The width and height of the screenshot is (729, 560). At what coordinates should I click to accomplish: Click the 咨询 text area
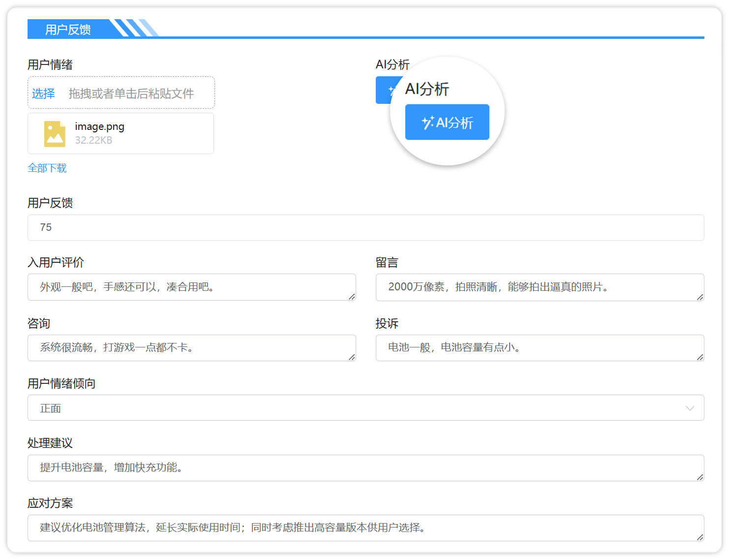tap(191, 348)
